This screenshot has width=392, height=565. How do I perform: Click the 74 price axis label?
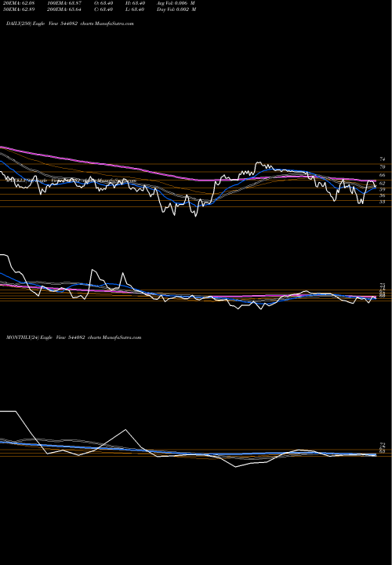tap(383, 159)
